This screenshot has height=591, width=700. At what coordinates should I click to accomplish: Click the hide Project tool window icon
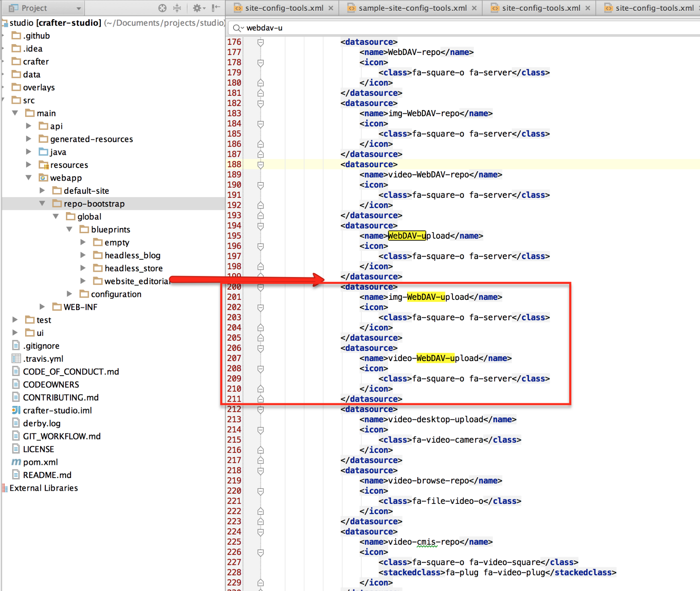point(216,8)
